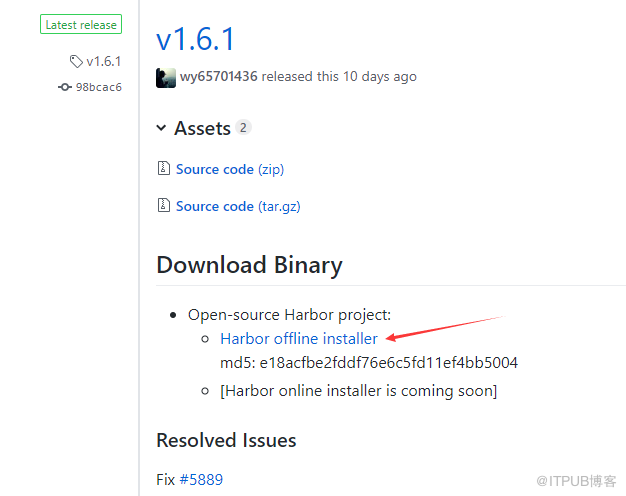Click the tag icon beside v1.6.1
The width and height of the screenshot is (626, 496).
click(76, 61)
